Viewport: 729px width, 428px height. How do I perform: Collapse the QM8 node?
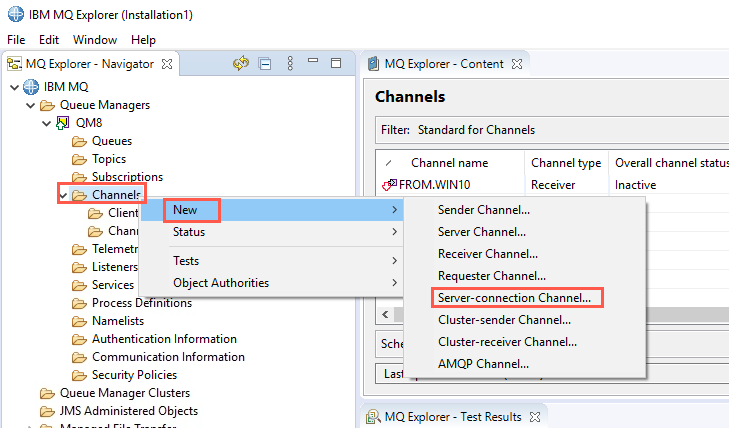tap(46, 123)
